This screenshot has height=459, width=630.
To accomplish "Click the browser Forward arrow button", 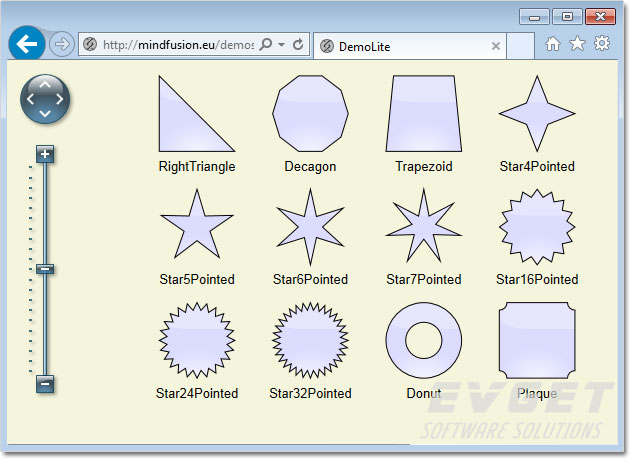I will (x=61, y=44).
